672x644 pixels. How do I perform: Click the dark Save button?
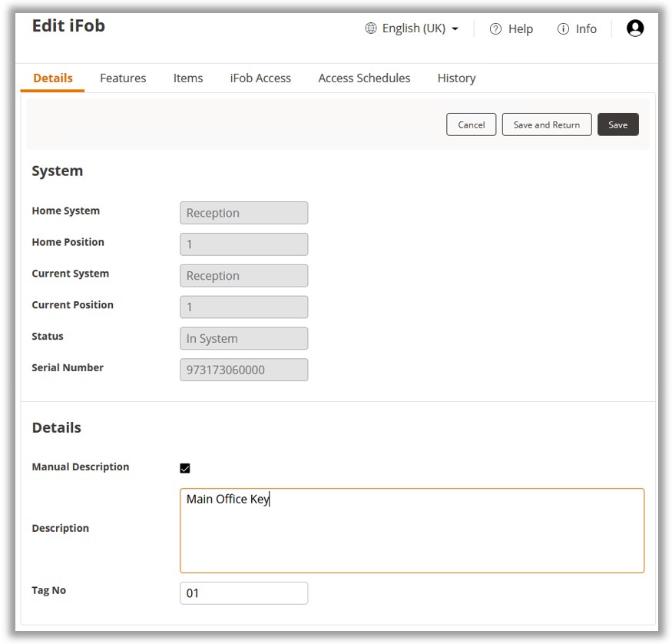tap(617, 124)
